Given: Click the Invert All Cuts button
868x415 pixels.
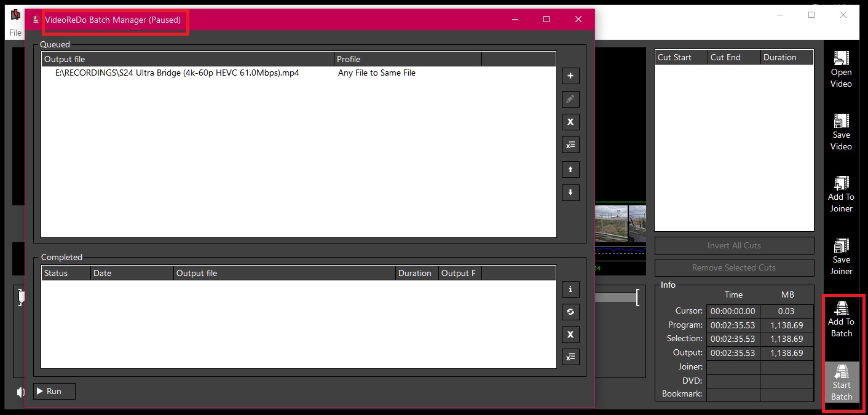Looking at the screenshot, I should [734, 245].
